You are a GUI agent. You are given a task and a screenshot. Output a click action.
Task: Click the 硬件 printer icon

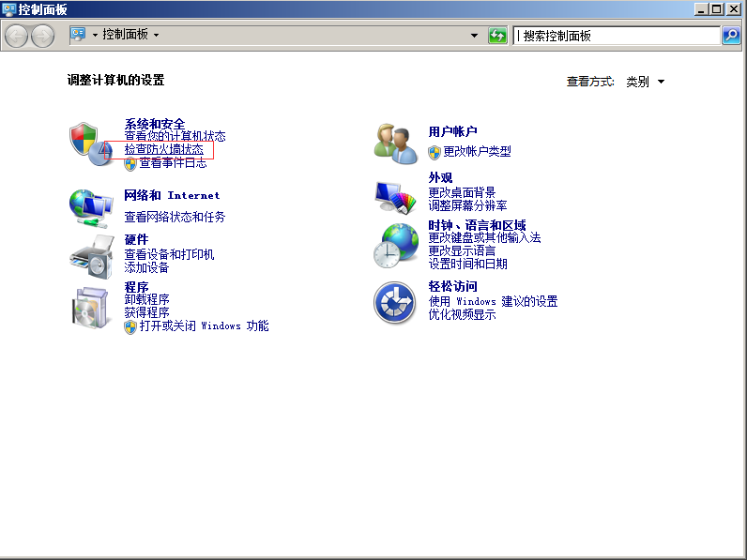pos(92,255)
